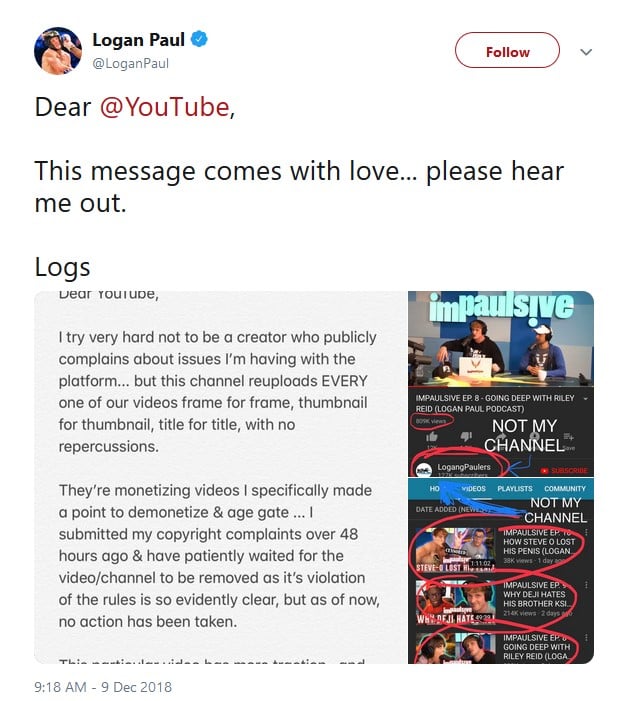Click three-dot menu beside Deji video
631x701 pixels.
pyautogui.click(x=586, y=585)
